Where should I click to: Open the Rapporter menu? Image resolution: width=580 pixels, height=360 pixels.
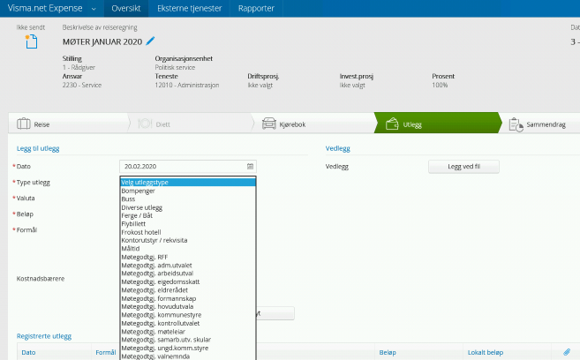tap(256, 8)
